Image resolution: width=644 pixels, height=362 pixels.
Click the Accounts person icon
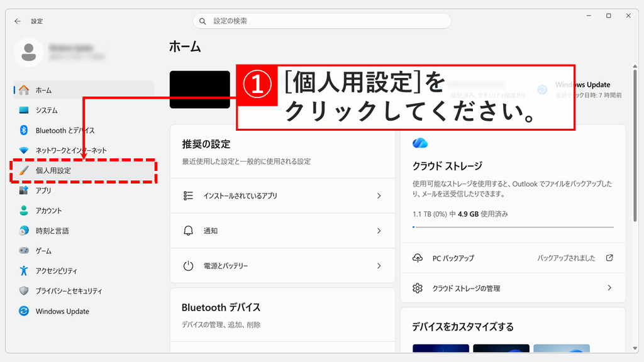click(x=25, y=211)
